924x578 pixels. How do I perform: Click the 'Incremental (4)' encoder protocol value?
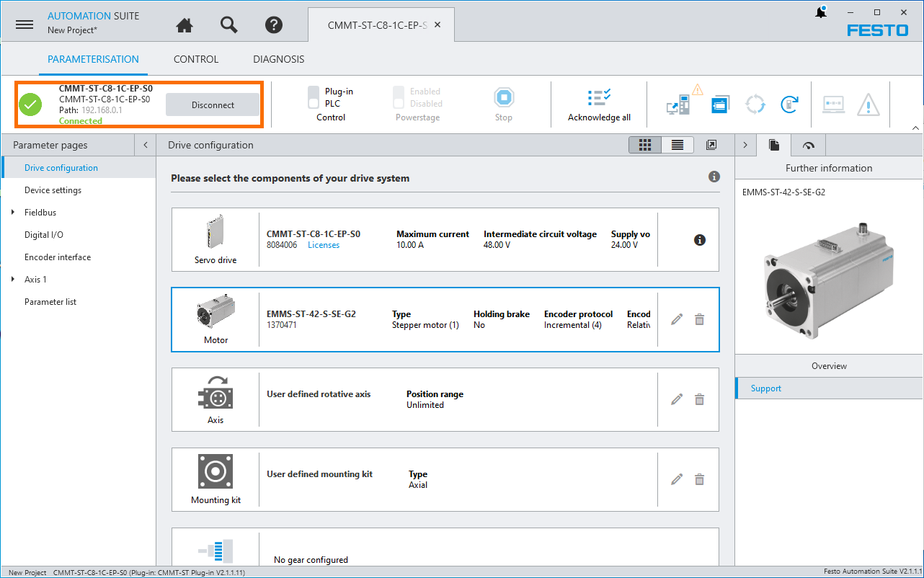pyautogui.click(x=573, y=325)
